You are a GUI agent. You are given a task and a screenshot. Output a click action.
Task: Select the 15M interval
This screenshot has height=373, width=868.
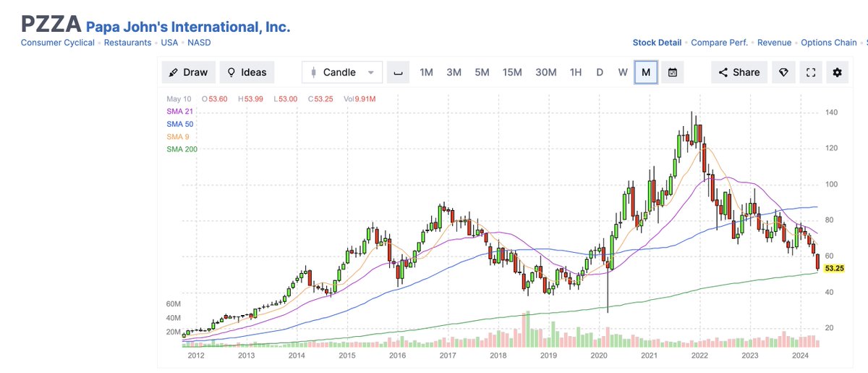point(512,72)
